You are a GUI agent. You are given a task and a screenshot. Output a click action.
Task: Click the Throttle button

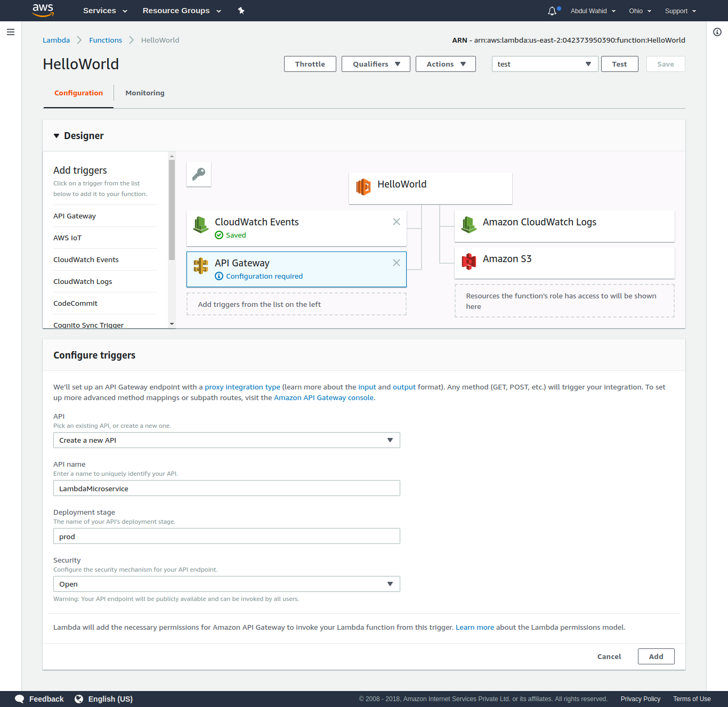[x=310, y=64]
